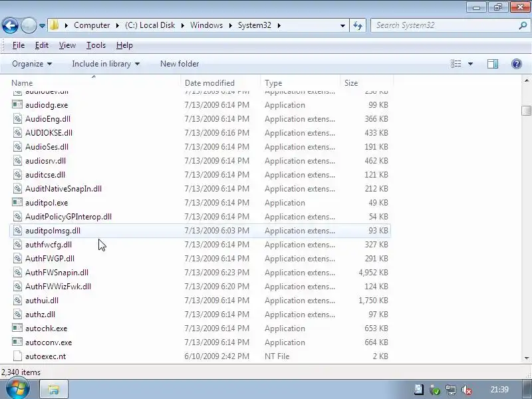Click the 21:39 taskbar clock

[x=499, y=390]
